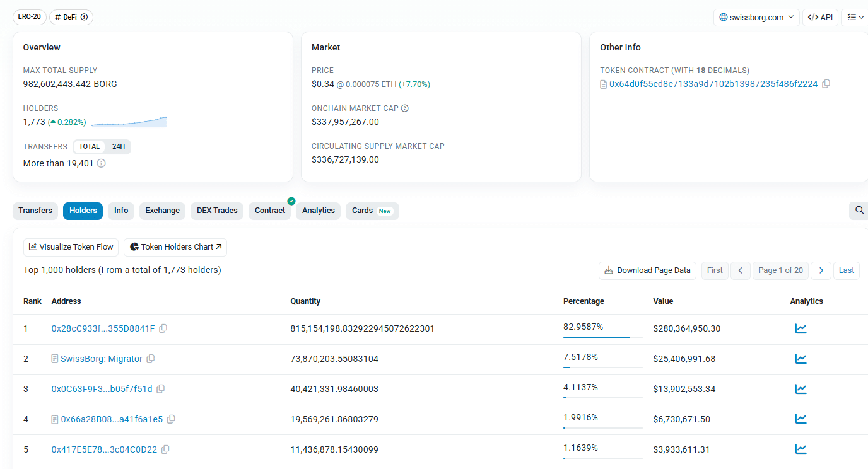Open the swissborg.com dropdown

pyautogui.click(x=756, y=17)
